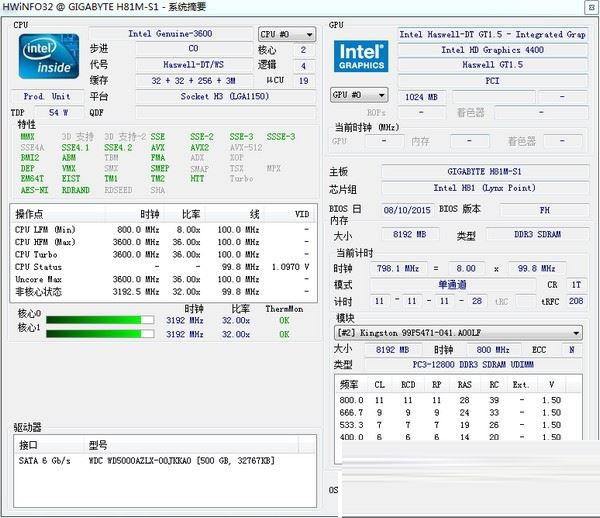Image resolution: width=600 pixels, height=518 pixels.
Task: Select the 666.7 timing table row
Action: click(x=458, y=412)
